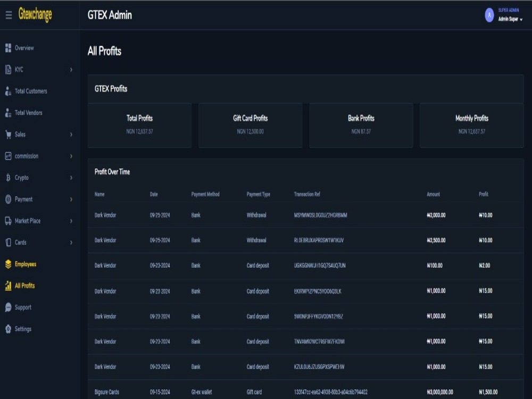The image size is (532, 399).
Task: Expand the Market Place submenu chevron
Action: coord(71,221)
